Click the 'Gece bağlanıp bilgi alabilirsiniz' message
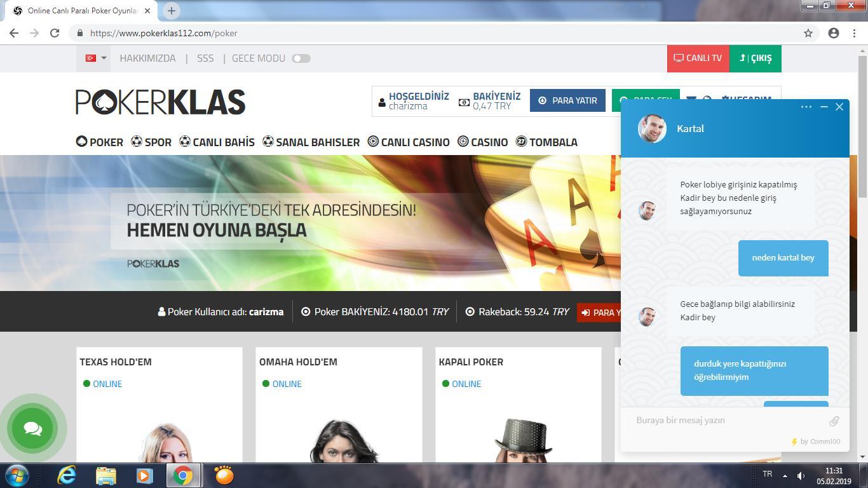This screenshot has height=488, width=868. coord(740,311)
